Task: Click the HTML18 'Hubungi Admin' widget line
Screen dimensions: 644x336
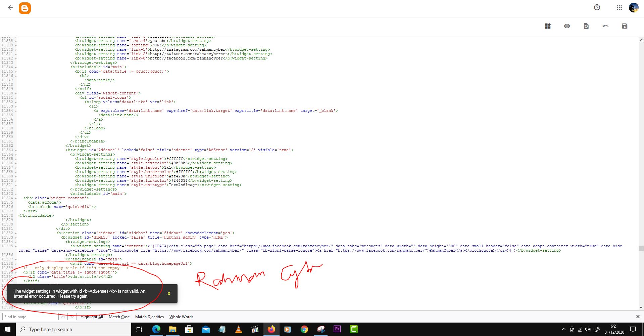Action: (144, 237)
